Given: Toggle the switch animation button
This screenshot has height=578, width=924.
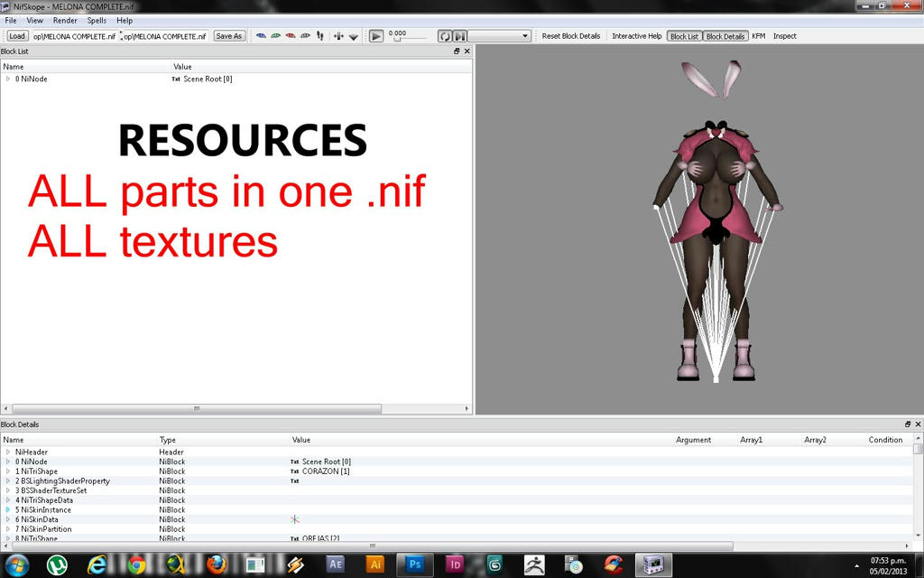Looking at the screenshot, I should 459,36.
